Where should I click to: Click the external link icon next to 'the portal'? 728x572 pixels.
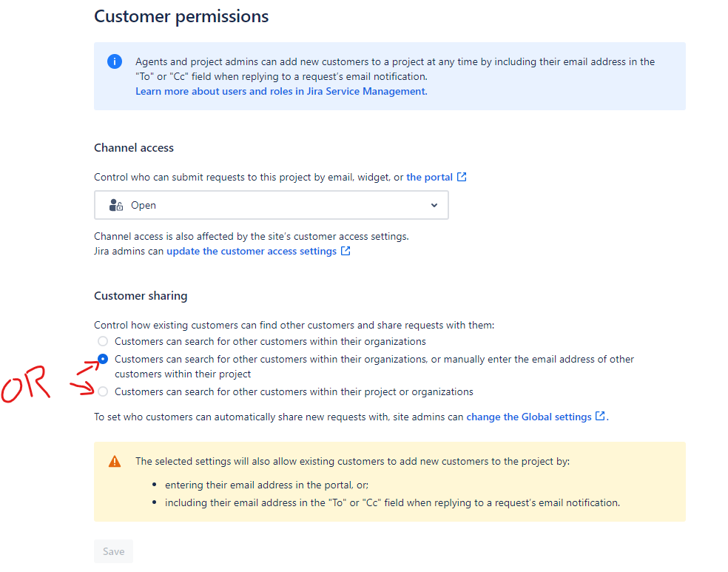click(462, 176)
